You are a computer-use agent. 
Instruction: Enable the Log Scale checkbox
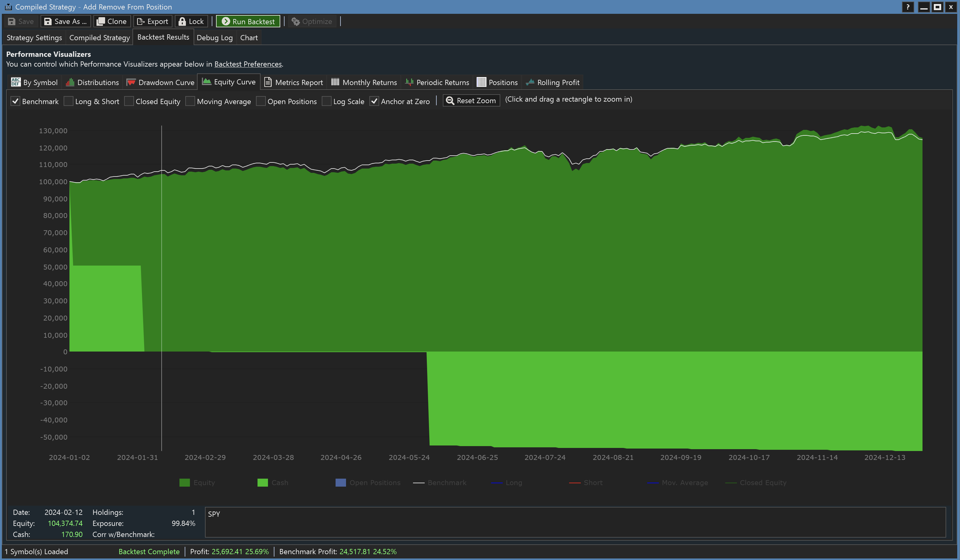[326, 101]
